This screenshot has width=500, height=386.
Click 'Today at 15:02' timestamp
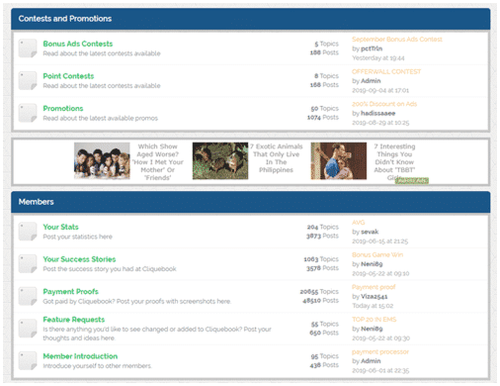tap(373, 306)
